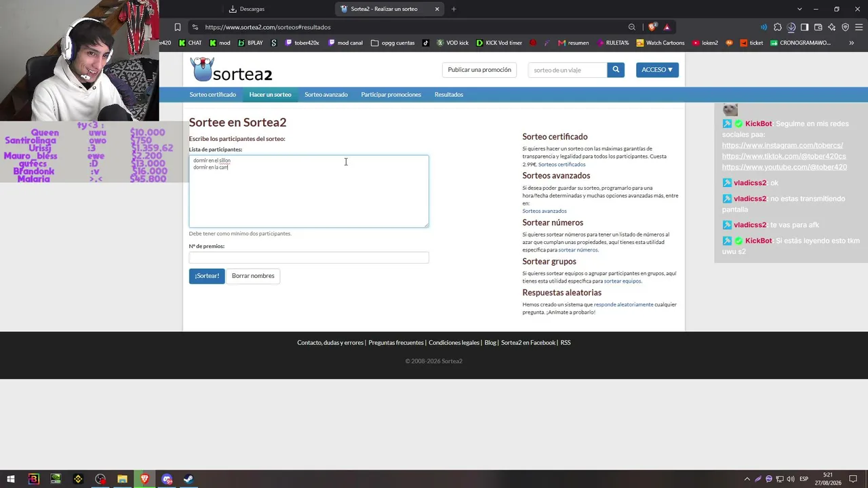Viewport: 868px width, 488px height.
Task: Open the Sorteo avanzado menu item
Action: coord(326,95)
